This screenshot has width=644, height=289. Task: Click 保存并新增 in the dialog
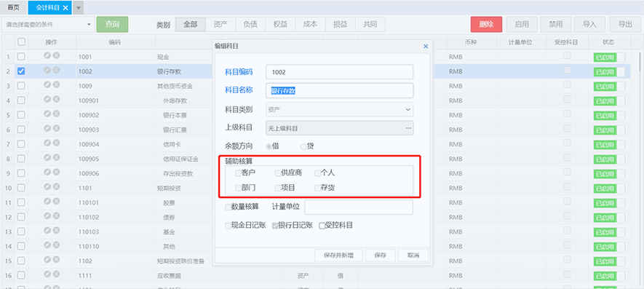click(x=338, y=256)
